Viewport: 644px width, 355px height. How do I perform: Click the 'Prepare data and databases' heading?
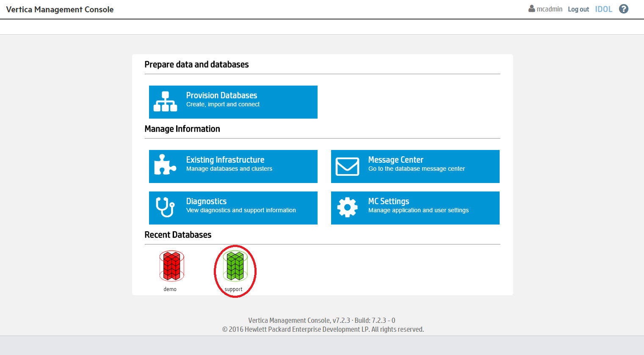coord(196,64)
